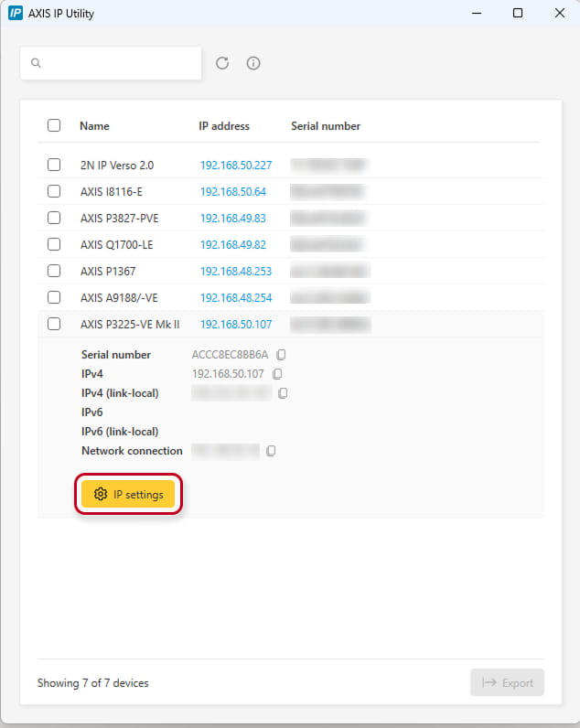The image size is (580, 728).
Task: Expand the AXIS P1367 row
Action: coord(290,271)
